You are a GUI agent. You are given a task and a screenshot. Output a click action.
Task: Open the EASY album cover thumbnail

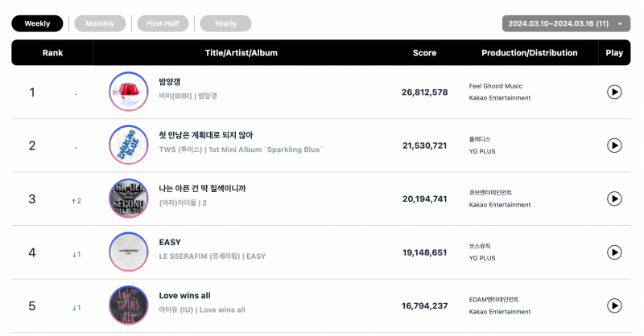[129, 252]
